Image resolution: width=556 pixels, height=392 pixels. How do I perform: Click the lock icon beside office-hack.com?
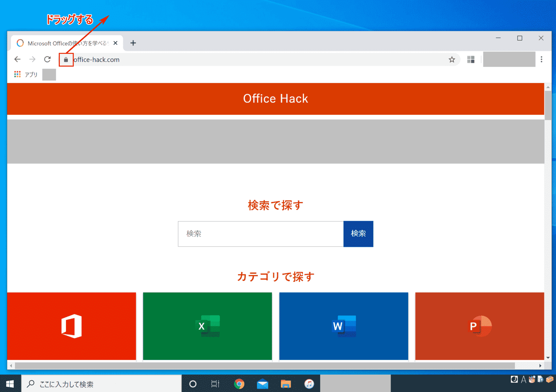click(66, 60)
